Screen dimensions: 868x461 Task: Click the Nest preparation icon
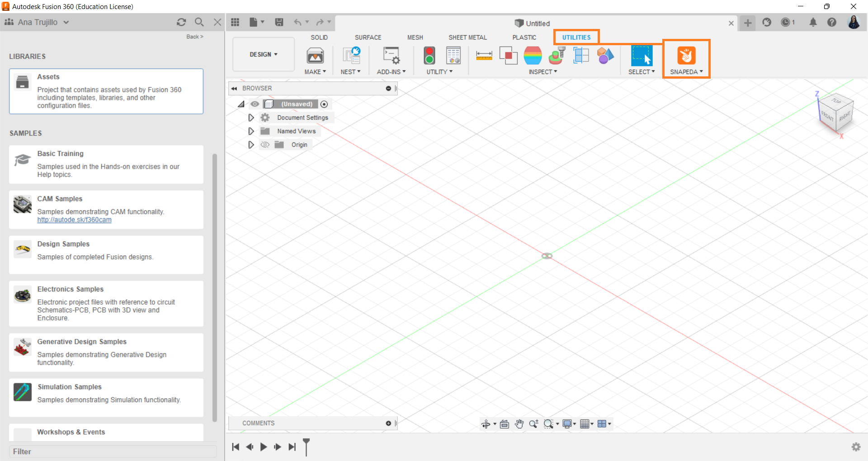351,56
